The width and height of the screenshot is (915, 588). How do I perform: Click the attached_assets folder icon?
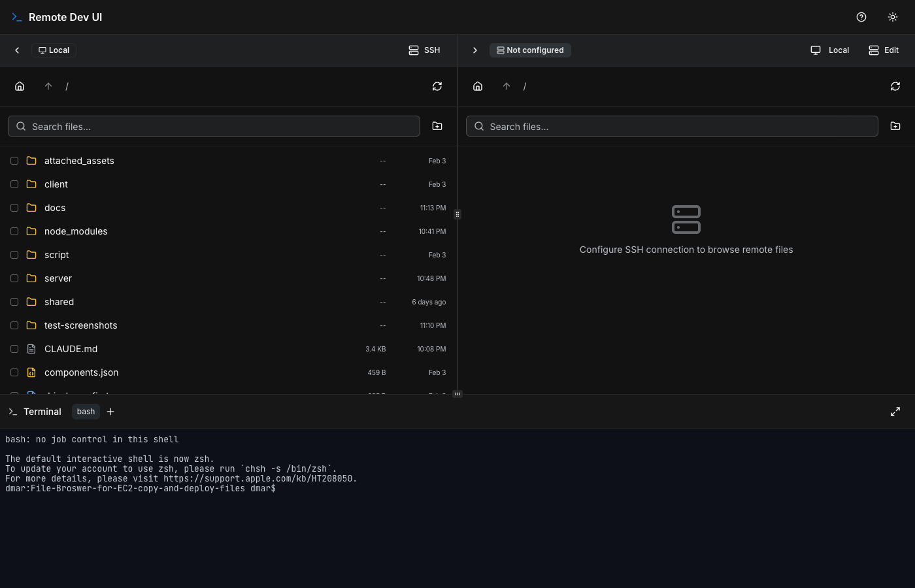(x=31, y=161)
